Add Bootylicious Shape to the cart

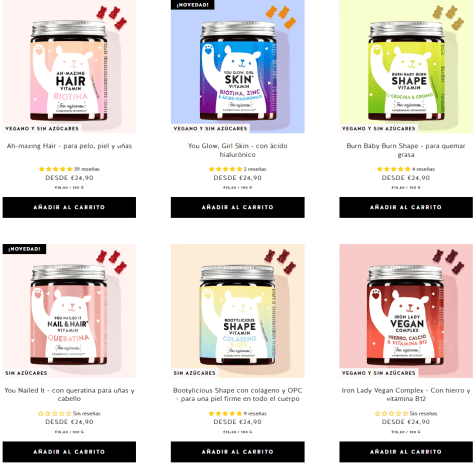[238, 452]
